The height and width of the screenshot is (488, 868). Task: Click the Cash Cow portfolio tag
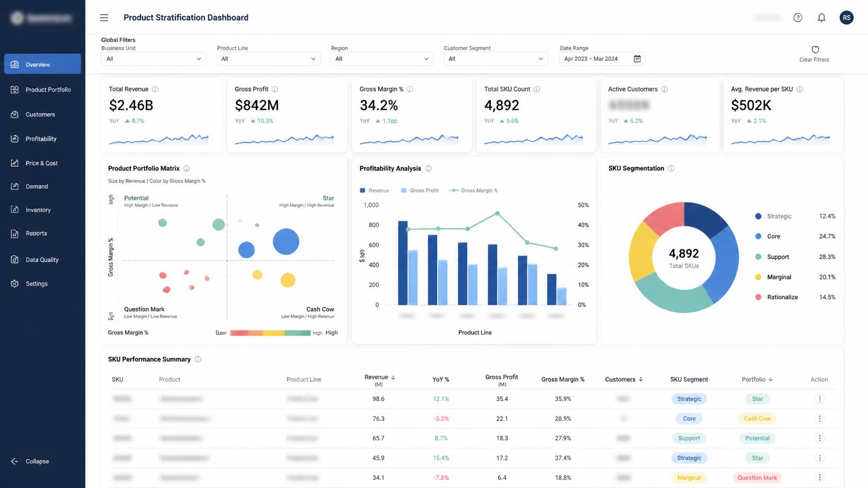coord(757,419)
